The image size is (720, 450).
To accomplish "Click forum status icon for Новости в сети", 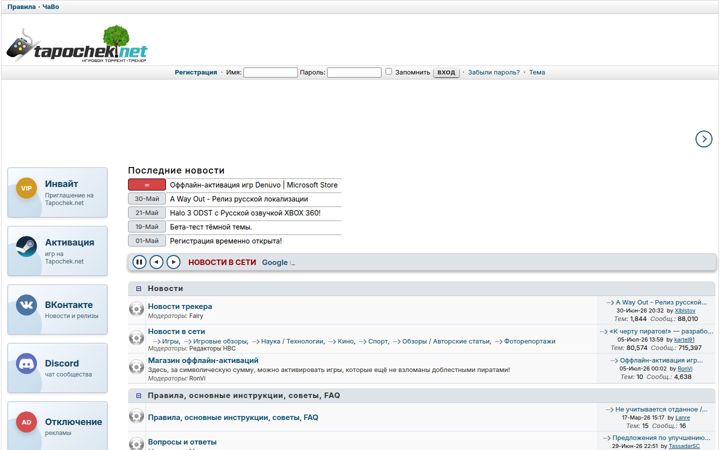I will pyautogui.click(x=136, y=338).
